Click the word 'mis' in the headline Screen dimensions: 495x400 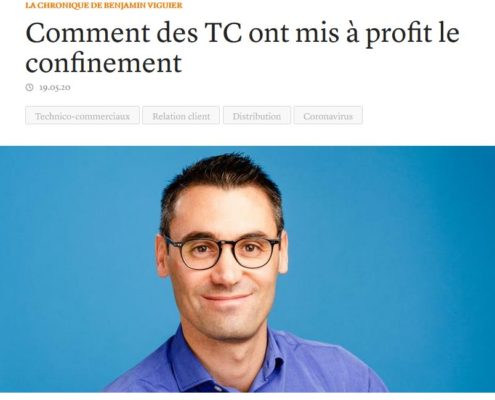tap(317, 33)
